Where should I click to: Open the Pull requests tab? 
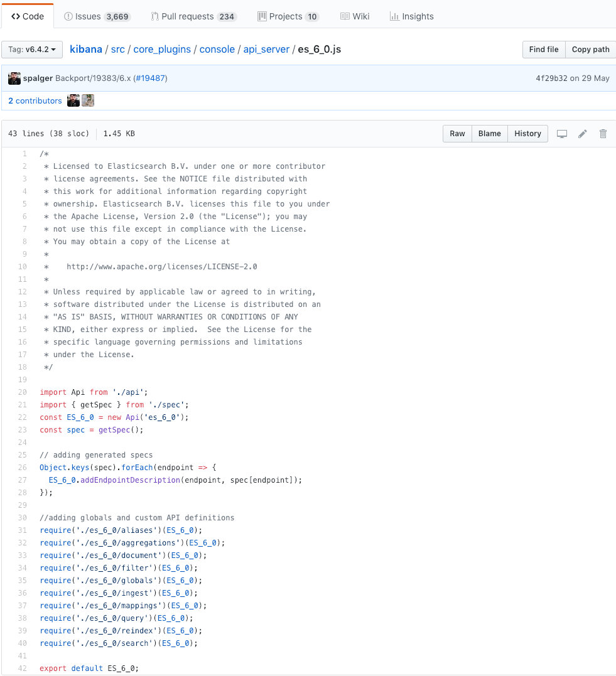[x=193, y=16]
